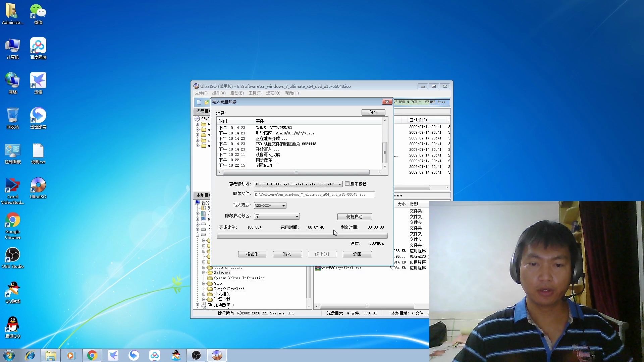
Task: Switch to OBS Studio in the taskbar
Action: (196, 355)
